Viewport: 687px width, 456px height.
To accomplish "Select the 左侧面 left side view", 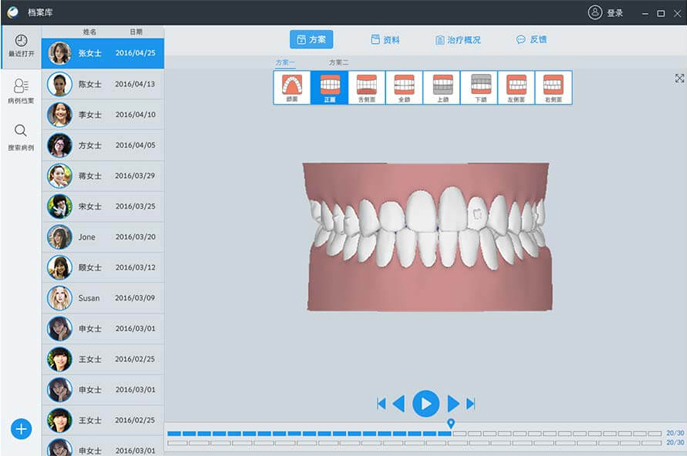I will (516, 88).
